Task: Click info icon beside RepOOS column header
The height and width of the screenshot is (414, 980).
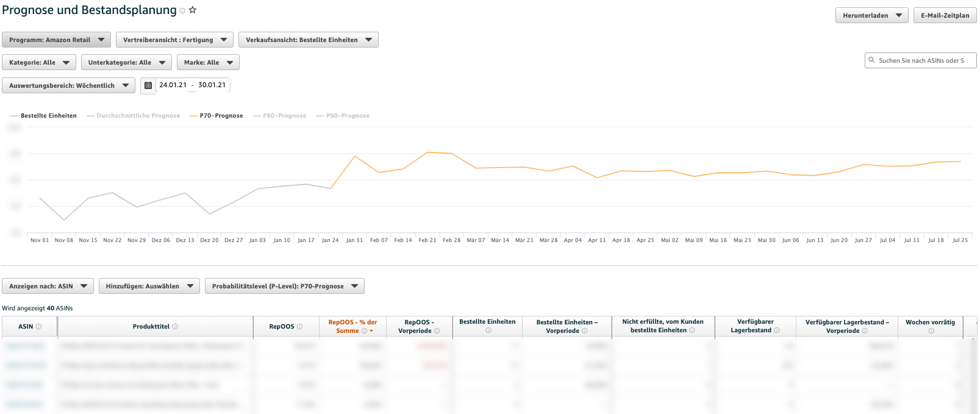Action: click(x=299, y=327)
